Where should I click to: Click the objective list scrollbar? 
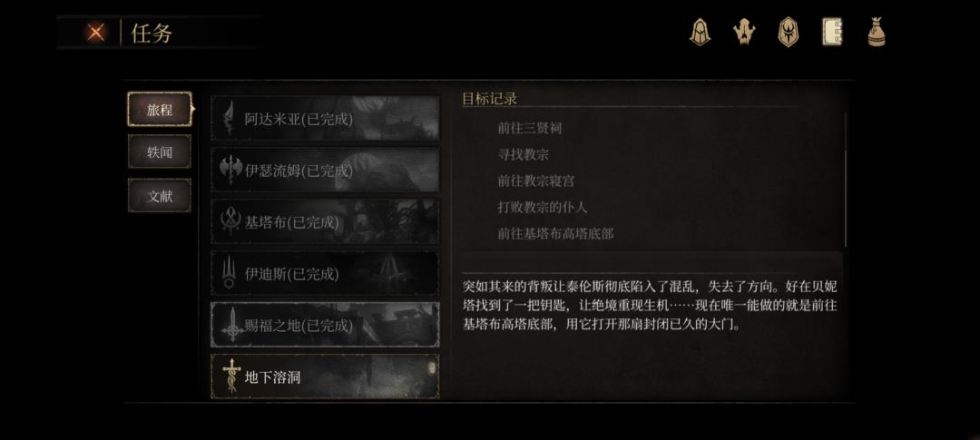pos(846,180)
